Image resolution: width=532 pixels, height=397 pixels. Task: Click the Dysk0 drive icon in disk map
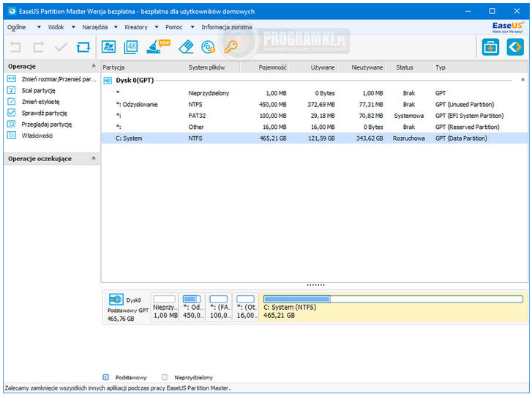[116, 300]
